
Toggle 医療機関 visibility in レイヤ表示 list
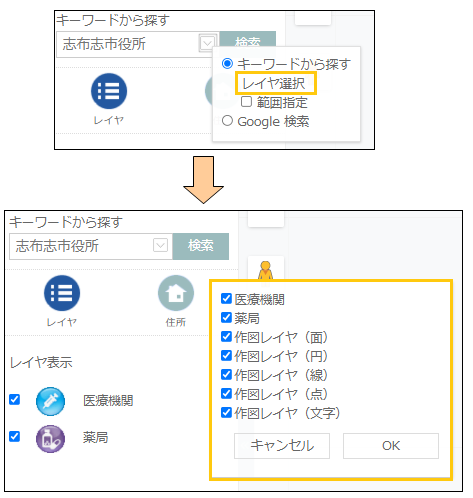click(14, 399)
